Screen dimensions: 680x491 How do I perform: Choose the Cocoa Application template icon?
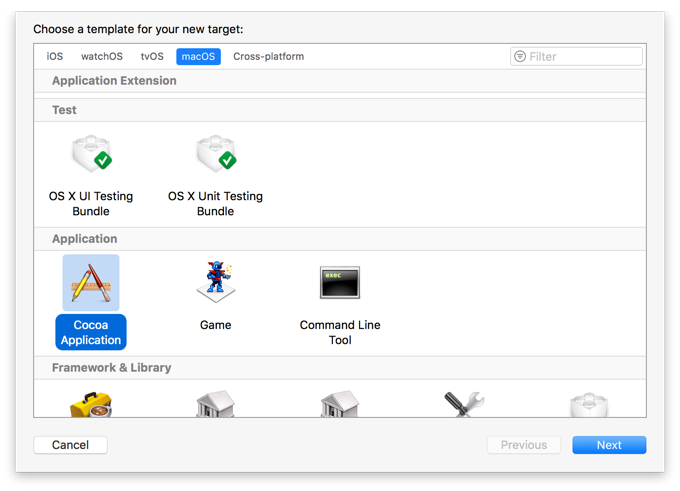coord(91,282)
